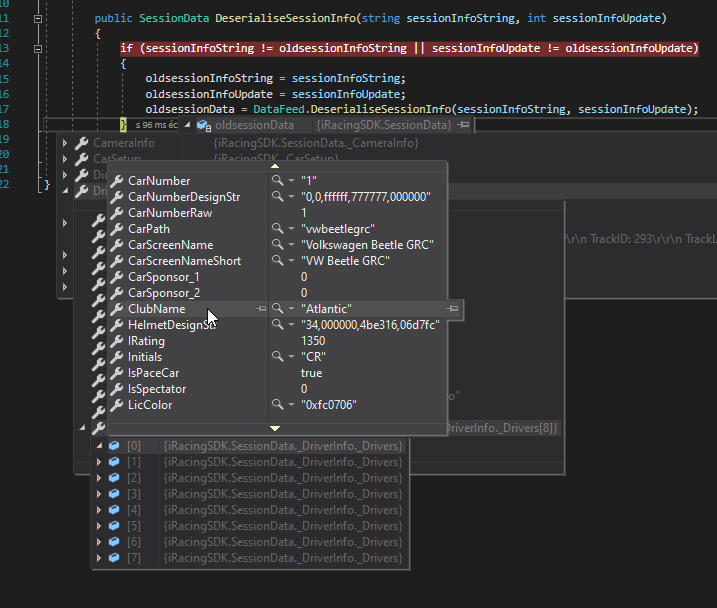Click magnifier icon beside CarScreenNameShort value
The width and height of the screenshot is (717, 608).
pos(277,260)
